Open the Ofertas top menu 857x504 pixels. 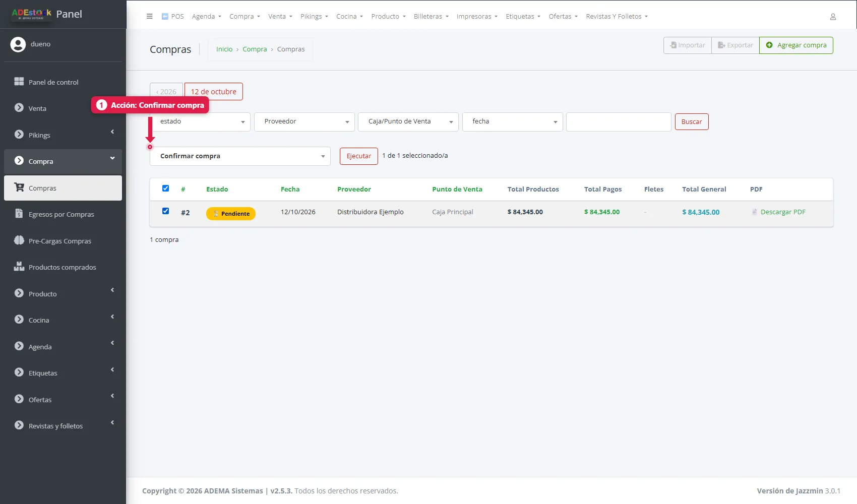click(563, 17)
